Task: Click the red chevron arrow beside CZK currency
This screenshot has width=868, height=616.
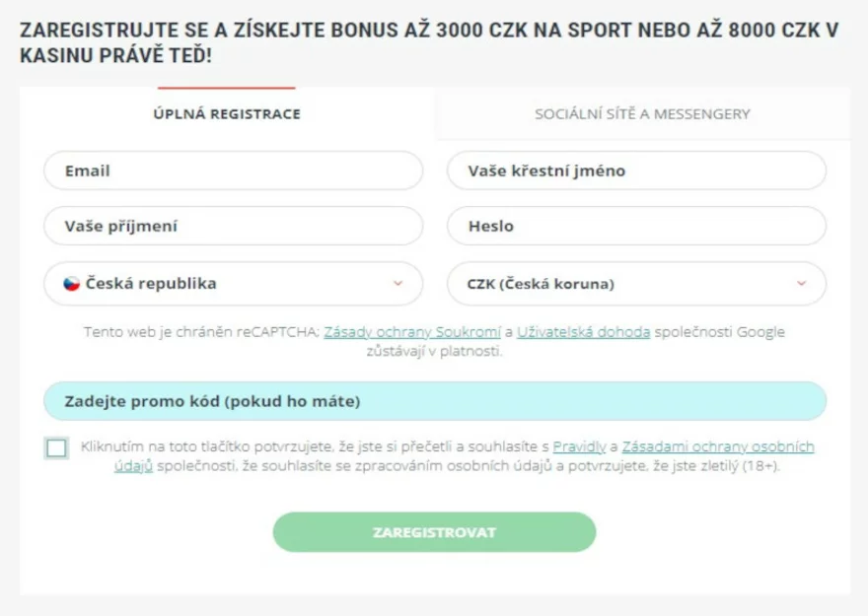Action: coord(801,283)
